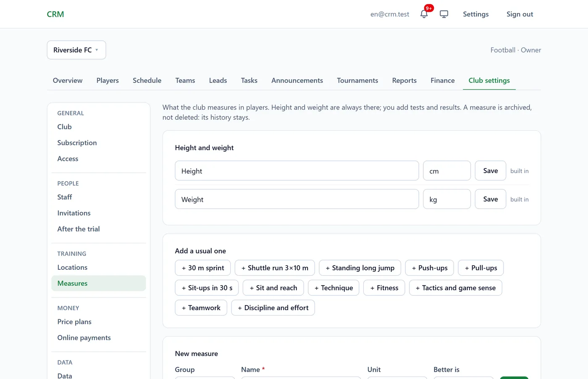Image resolution: width=588 pixels, height=379 pixels.
Task: Add the Tactics and game sense measure
Action: (456, 288)
